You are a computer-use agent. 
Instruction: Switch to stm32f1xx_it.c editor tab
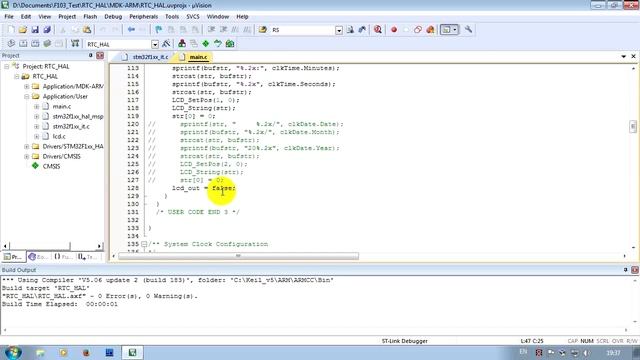click(146, 57)
